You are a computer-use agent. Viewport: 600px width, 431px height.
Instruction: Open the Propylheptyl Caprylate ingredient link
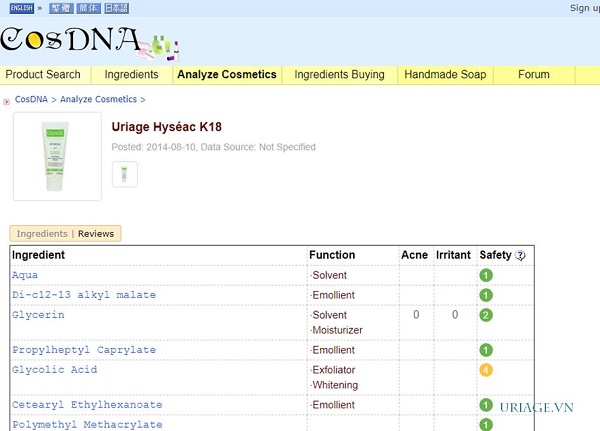84,350
